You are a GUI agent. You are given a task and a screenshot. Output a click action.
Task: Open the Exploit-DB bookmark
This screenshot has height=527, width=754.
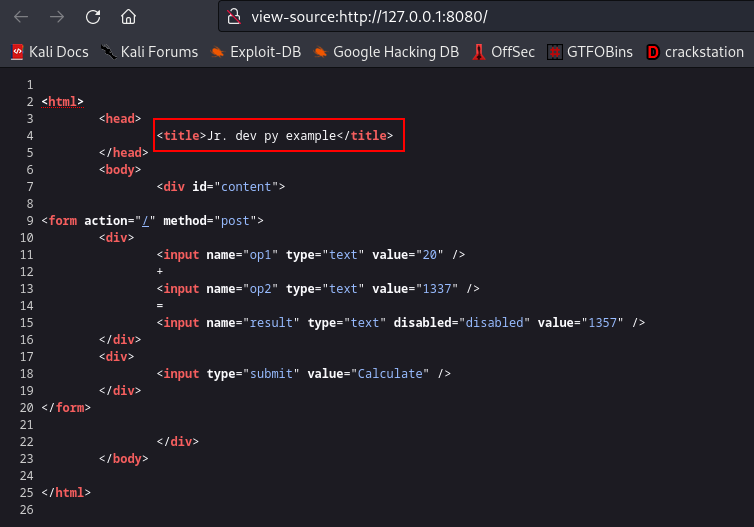pyautogui.click(x=256, y=52)
